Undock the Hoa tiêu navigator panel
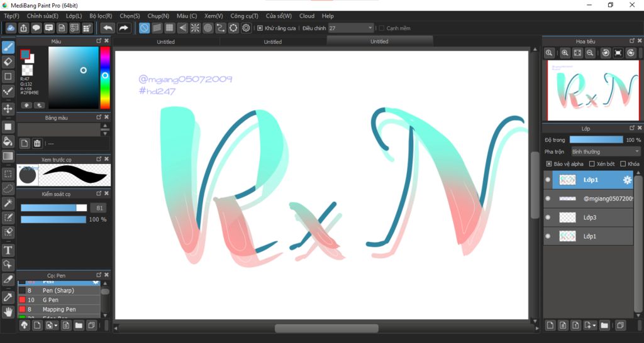This screenshot has height=343, width=644. coord(632,41)
